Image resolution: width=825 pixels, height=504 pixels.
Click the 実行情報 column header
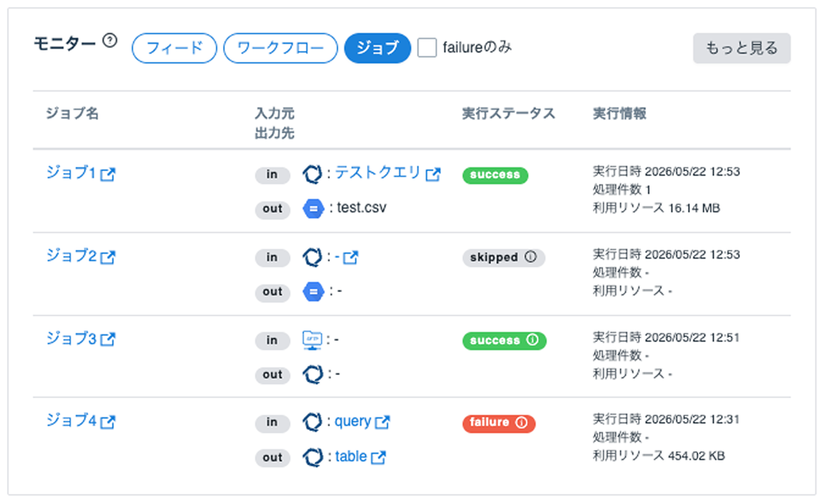tap(619, 113)
